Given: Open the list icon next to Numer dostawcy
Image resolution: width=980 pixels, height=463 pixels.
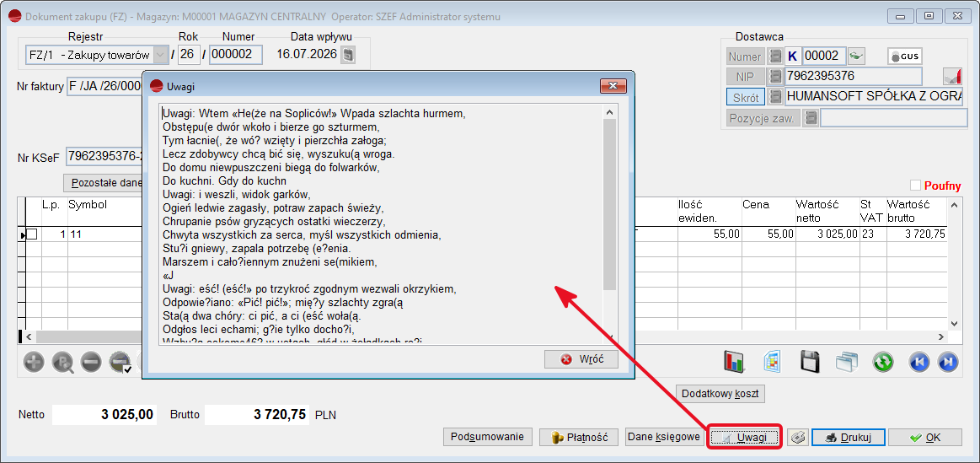Looking at the screenshot, I should [x=775, y=57].
